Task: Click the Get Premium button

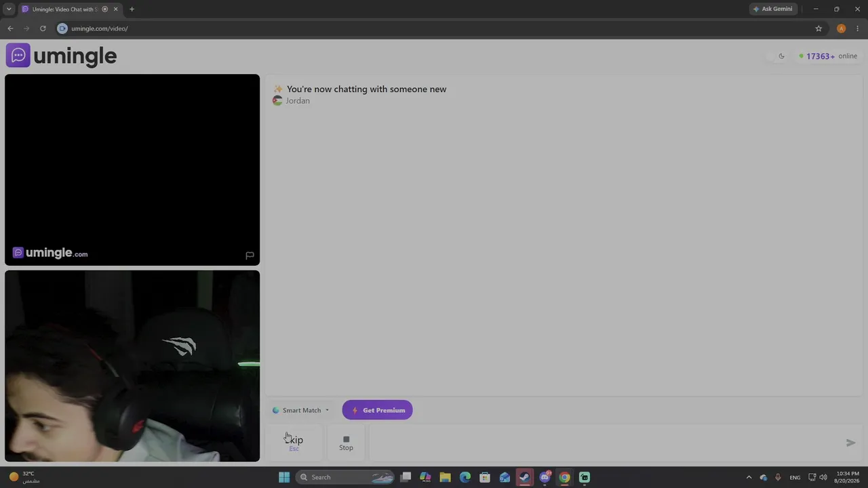Action: click(x=377, y=410)
